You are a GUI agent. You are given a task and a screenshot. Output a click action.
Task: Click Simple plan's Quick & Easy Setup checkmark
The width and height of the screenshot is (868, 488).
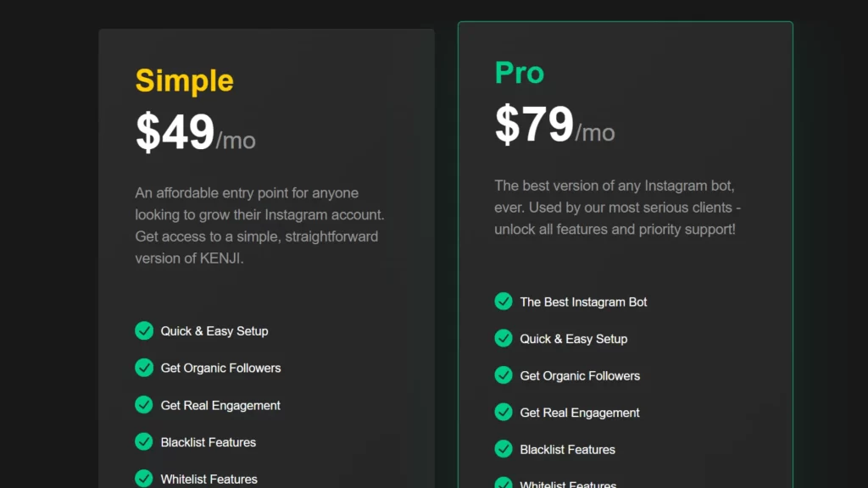[x=144, y=330]
